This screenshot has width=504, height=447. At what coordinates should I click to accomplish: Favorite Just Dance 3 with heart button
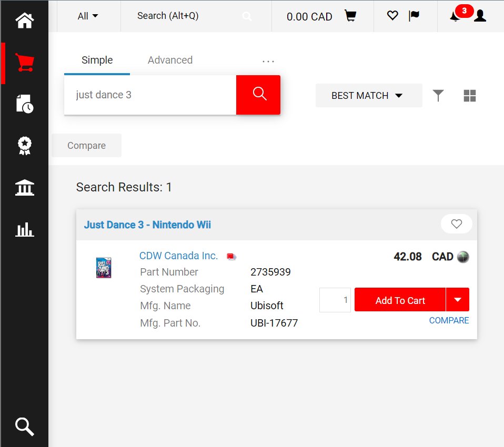(457, 223)
